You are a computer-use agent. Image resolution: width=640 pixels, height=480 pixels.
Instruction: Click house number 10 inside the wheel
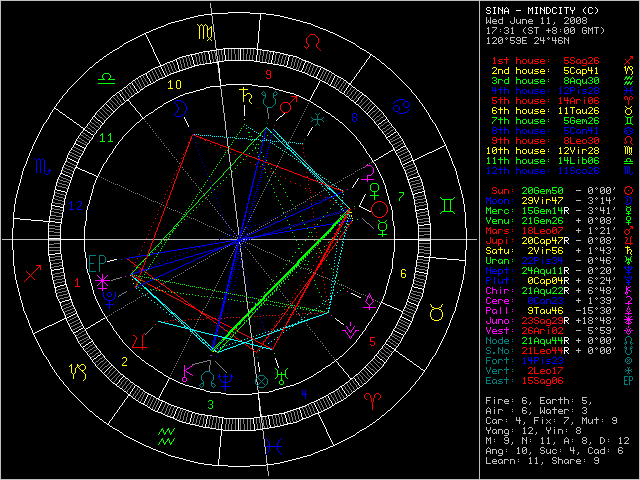click(x=173, y=85)
